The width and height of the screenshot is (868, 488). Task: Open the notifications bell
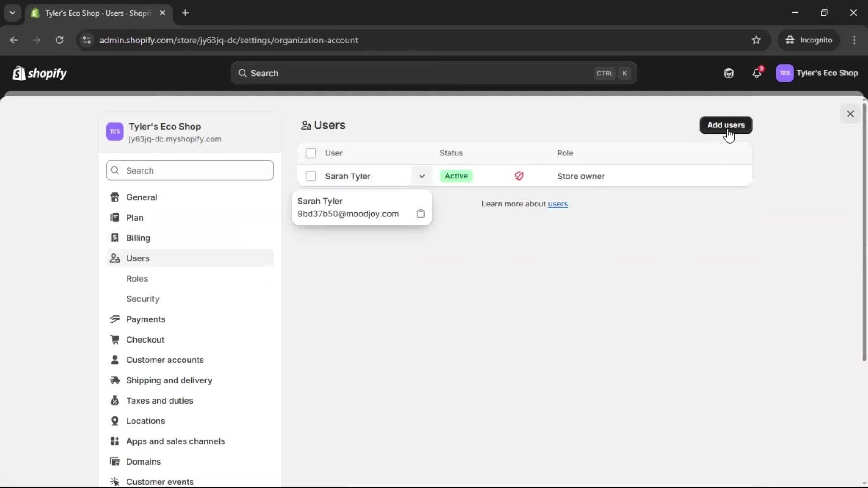coord(757,73)
